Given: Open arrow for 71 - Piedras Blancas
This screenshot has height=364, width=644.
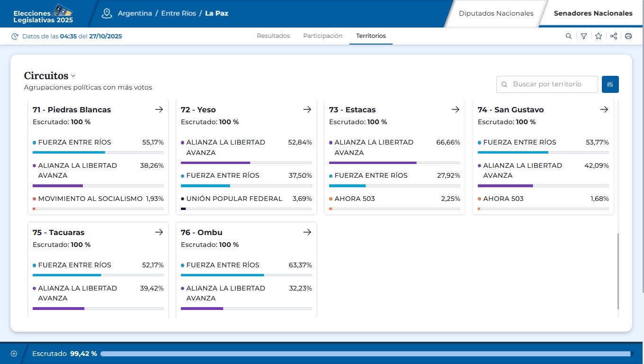Looking at the screenshot, I should tap(159, 109).
